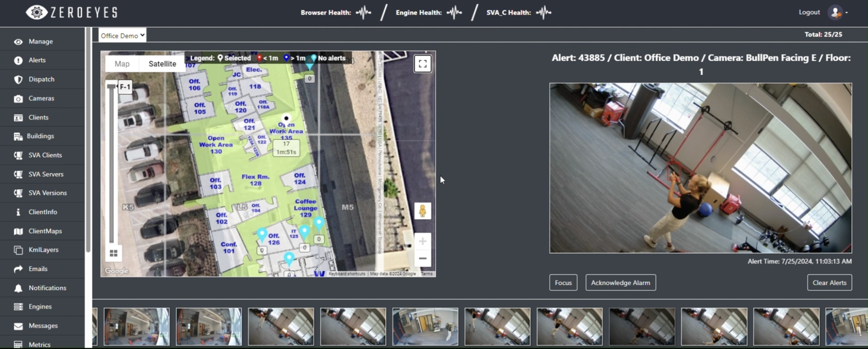Click the Acknowledge Alarm button
The image size is (868, 349).
click(621, 283)
